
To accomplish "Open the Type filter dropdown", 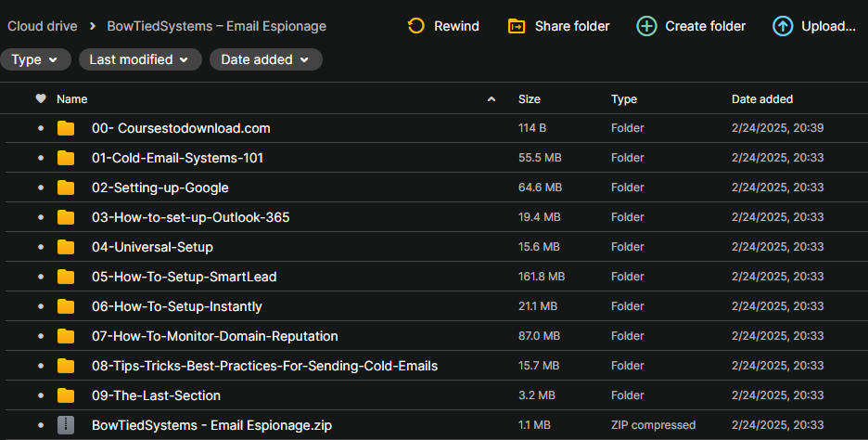I will pos(35,59).
